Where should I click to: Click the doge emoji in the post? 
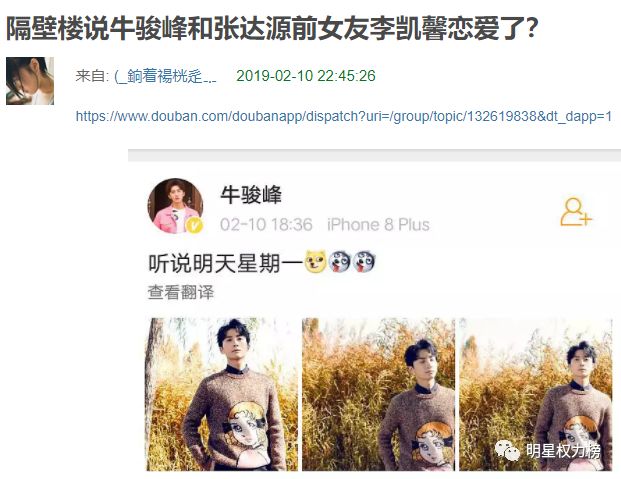point(315,261)
